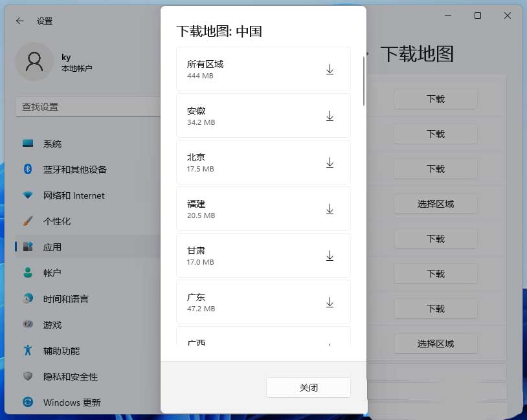
Task: Select 个性化 in the sidebar
Action: click(x=57, y=221)
